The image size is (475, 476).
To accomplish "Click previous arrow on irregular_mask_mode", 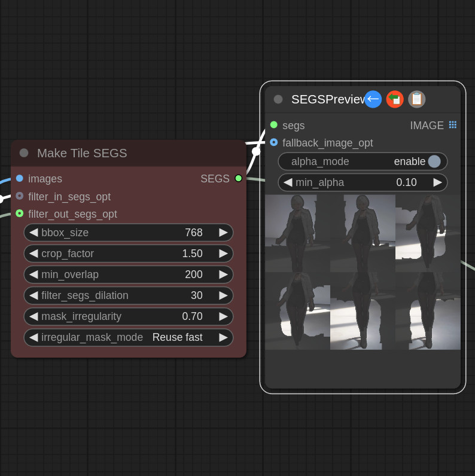I will [34, 337].
